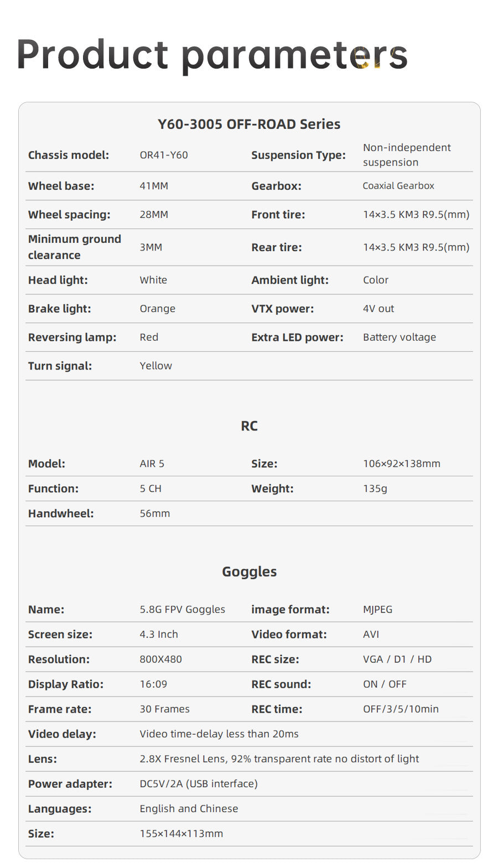The height and width of the screenshot is (868, 498).
Task: Select the Front tire size value
Action: [x=416, y=215]
